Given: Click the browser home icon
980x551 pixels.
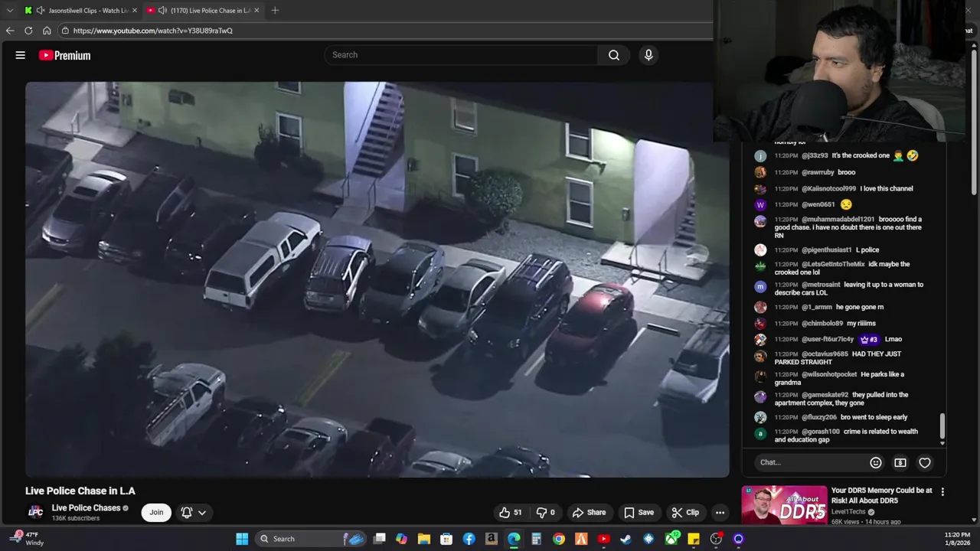Looking at the screenshot, I should tap(47, 31).
